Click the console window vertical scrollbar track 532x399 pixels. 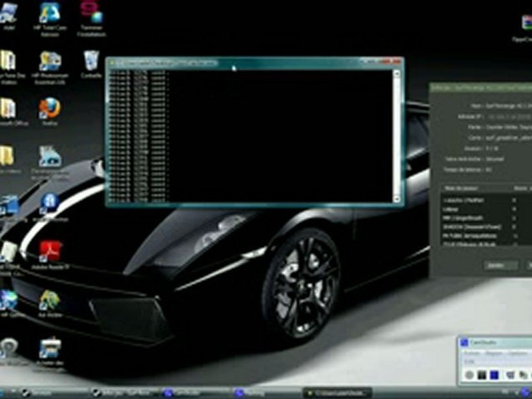pos(397,136)
